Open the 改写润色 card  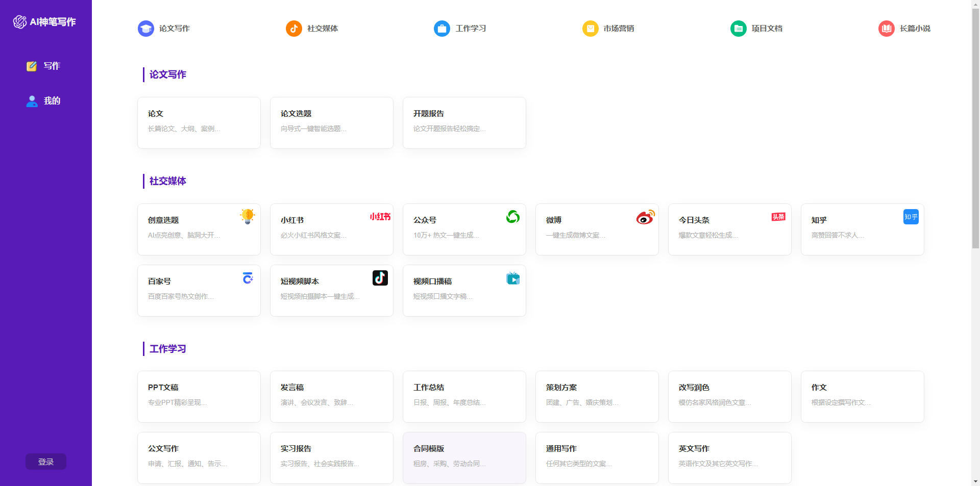coord(730,397)
